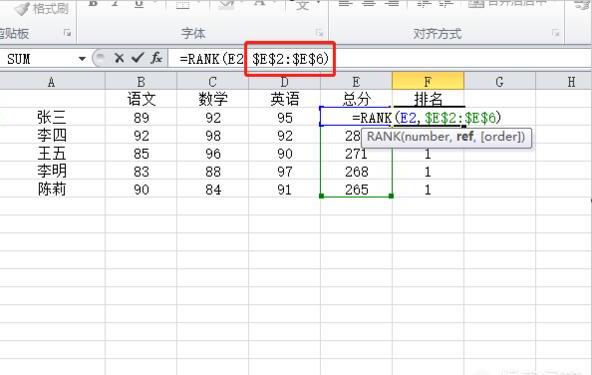Click 李四's 英语 score 92

click(284, 135)
